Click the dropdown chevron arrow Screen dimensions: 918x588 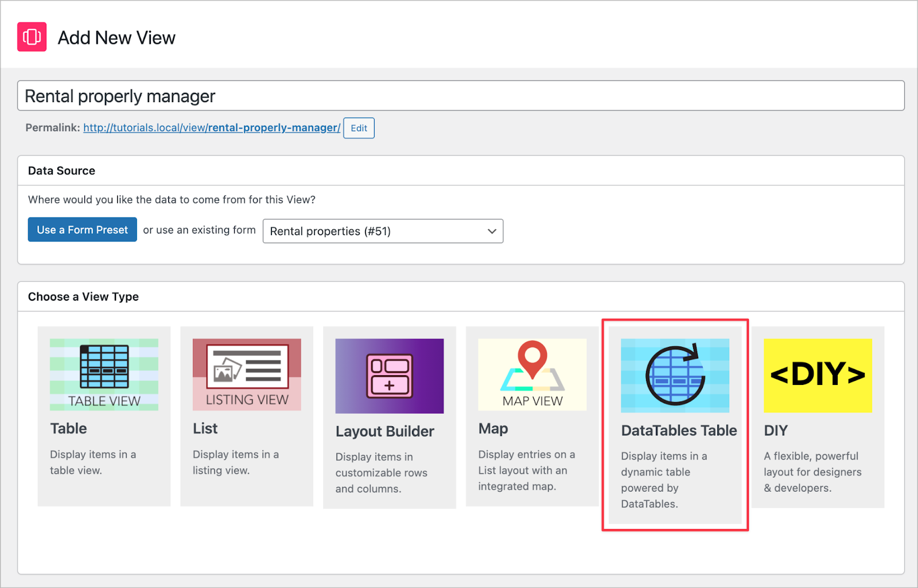point(492,231)
